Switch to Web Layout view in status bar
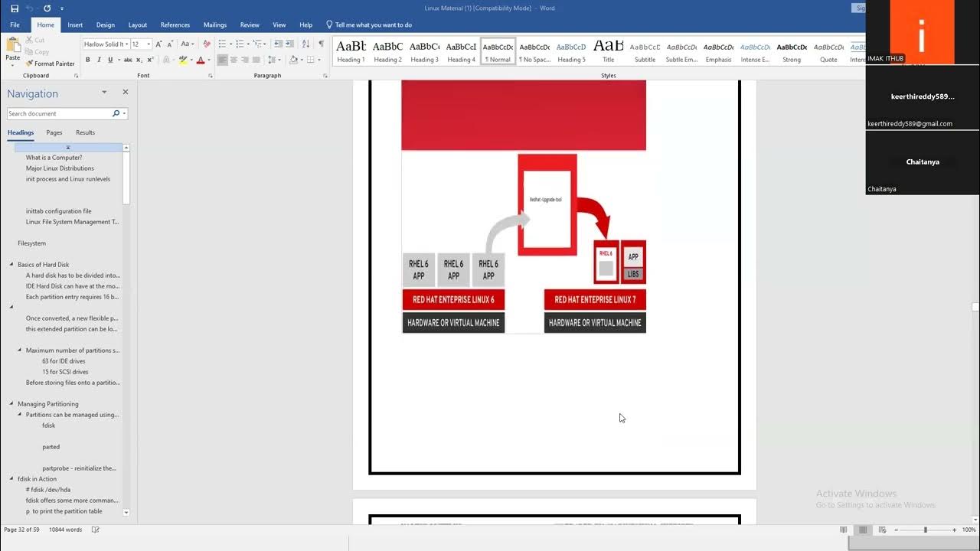Screen dimensions: 980x551 [882, 530]
